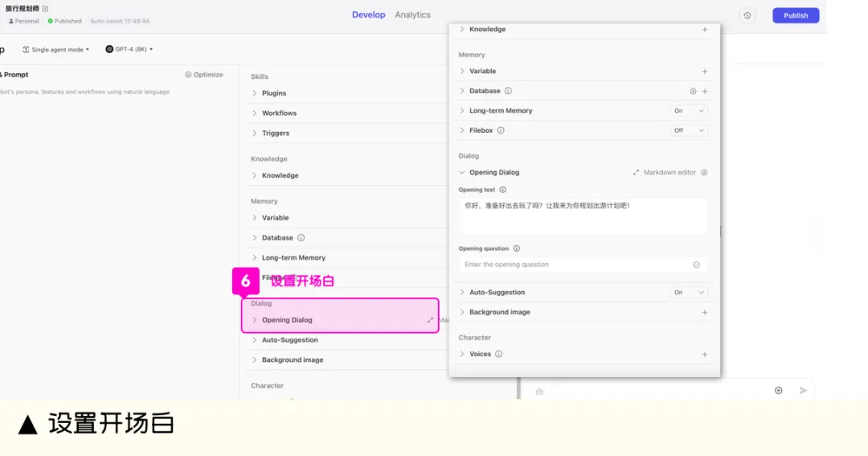Image resolution: width=868 pixels, height=456 pixels.
Task: Open the Markdown editor expand icon
Action: 636,173
